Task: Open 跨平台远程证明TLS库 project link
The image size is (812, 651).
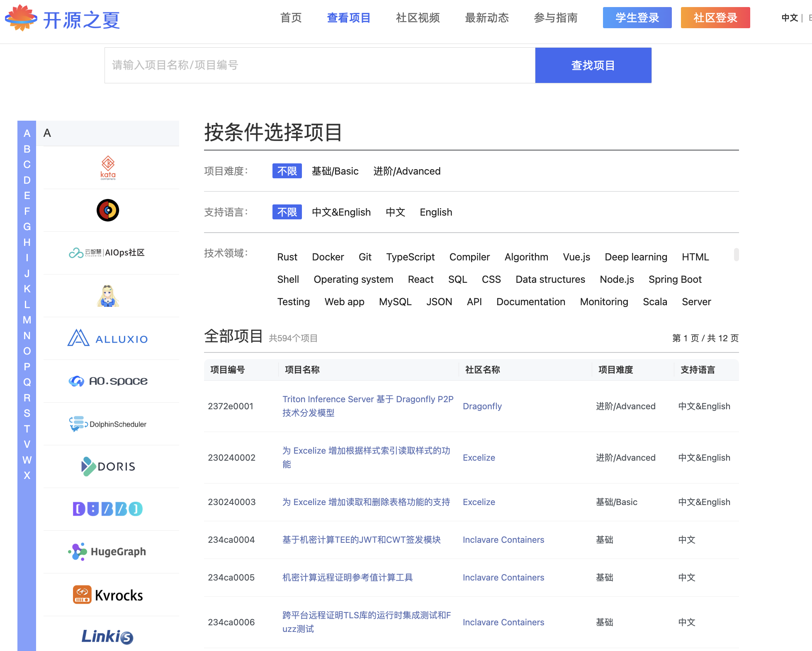Action: [367, 622]
